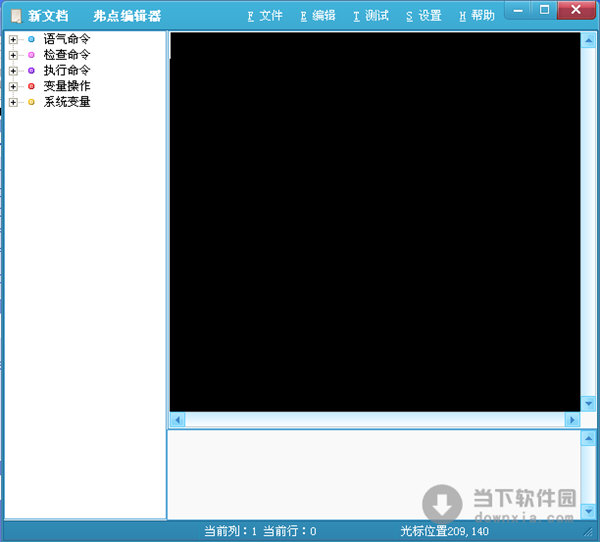Minimize the editor window

(x=518, y=10)
